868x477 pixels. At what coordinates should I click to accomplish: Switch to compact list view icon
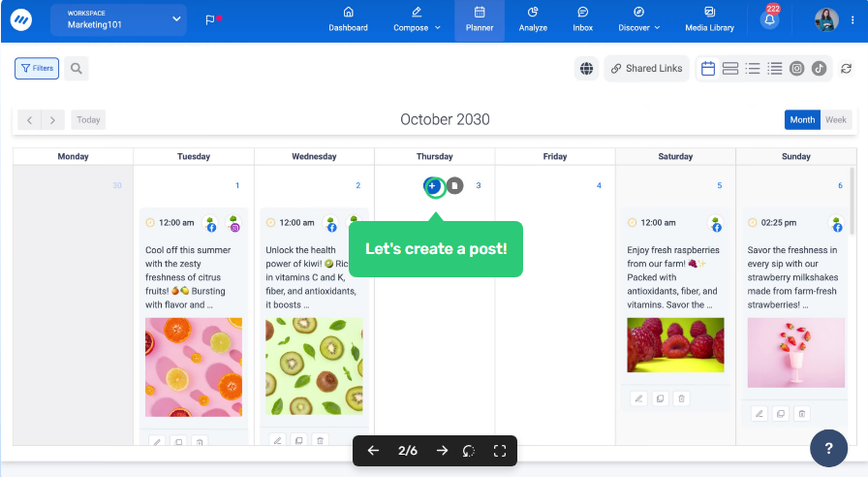click(774, 68)
